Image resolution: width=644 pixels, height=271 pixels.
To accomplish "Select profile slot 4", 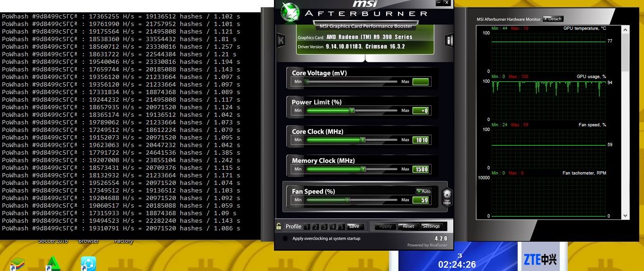I will 334,227.
